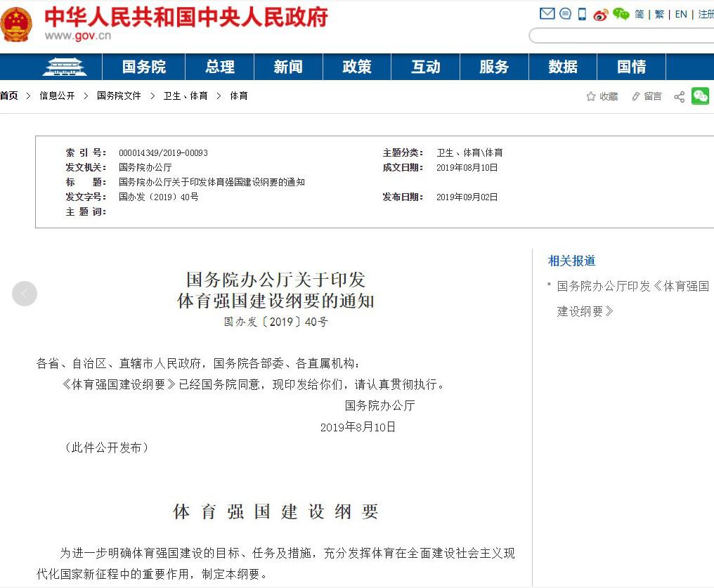The image size is (714, 588).
Task: Click topic category value 卫生、体育\体育
Action: 469,153
